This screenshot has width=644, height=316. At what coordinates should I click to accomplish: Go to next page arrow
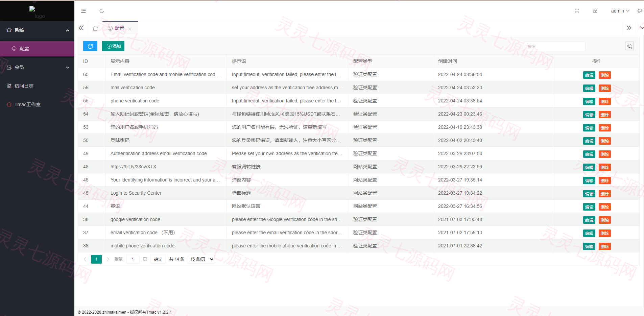coord(108,259)
